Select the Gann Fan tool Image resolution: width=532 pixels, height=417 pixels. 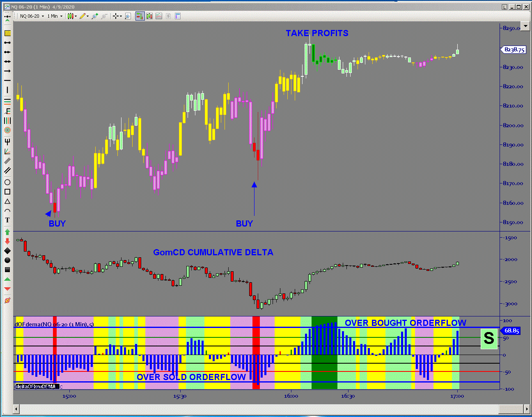(7, 151)
